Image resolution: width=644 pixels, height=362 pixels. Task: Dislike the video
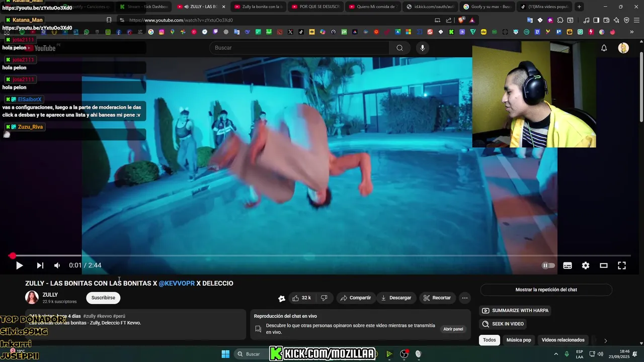coord(324,298)
